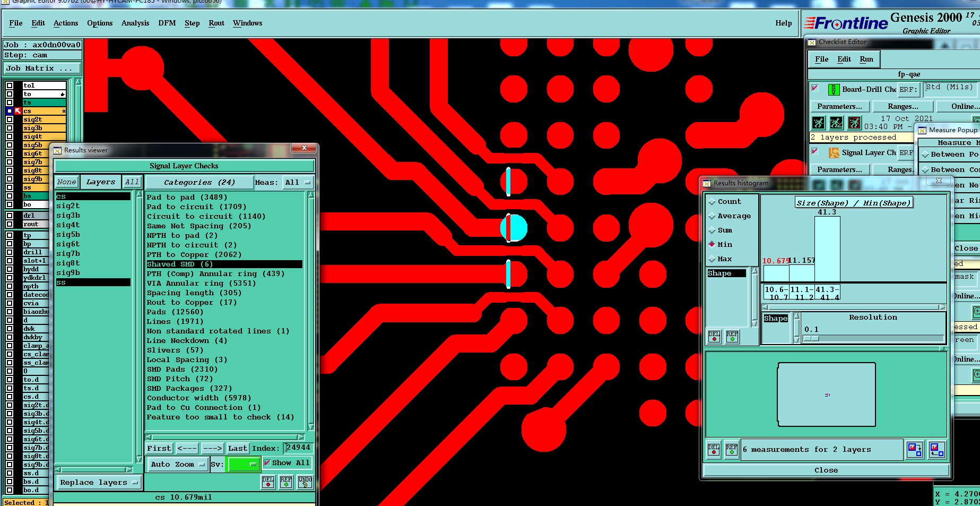
Task: Toggle the Signal Layer Checks checkbox
Action: (x=815, y=152)
